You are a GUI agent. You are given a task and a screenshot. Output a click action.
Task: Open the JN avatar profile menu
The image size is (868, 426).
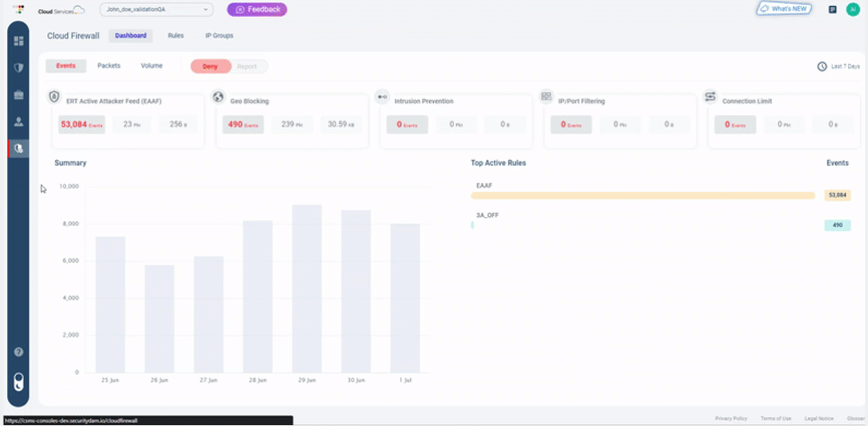tap(851, 10)
